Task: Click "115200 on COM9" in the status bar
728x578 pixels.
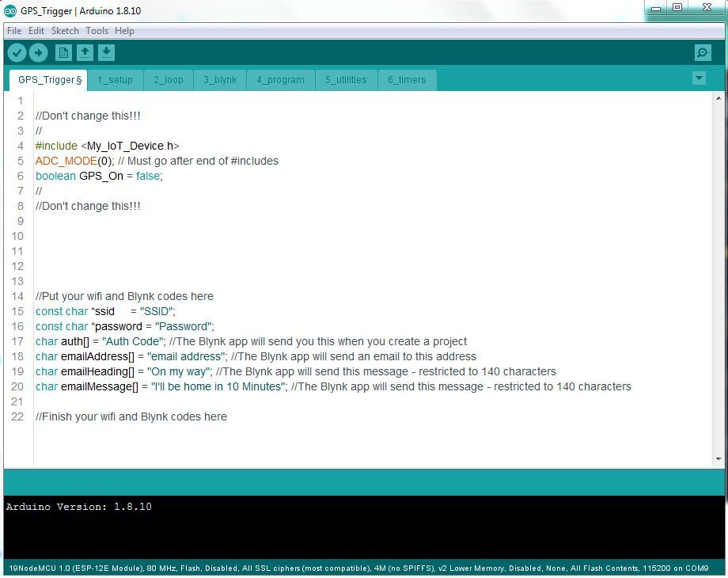Action: click(676, 568)
